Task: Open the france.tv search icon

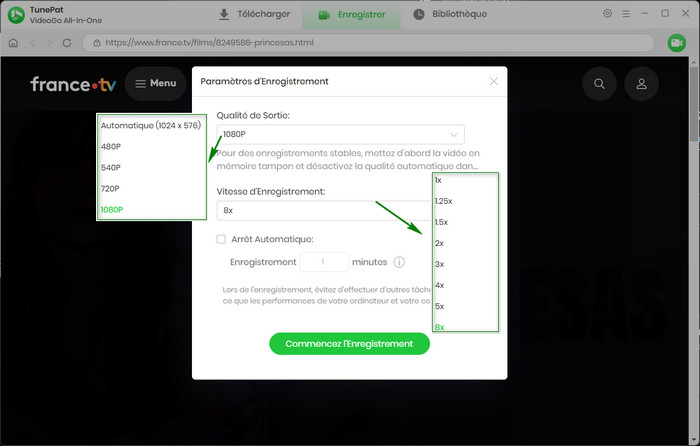Action: [x=599, y=83]
